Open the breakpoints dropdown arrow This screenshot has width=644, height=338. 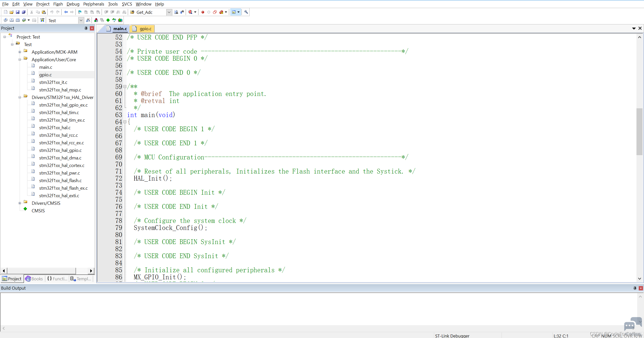click(226, 12)
